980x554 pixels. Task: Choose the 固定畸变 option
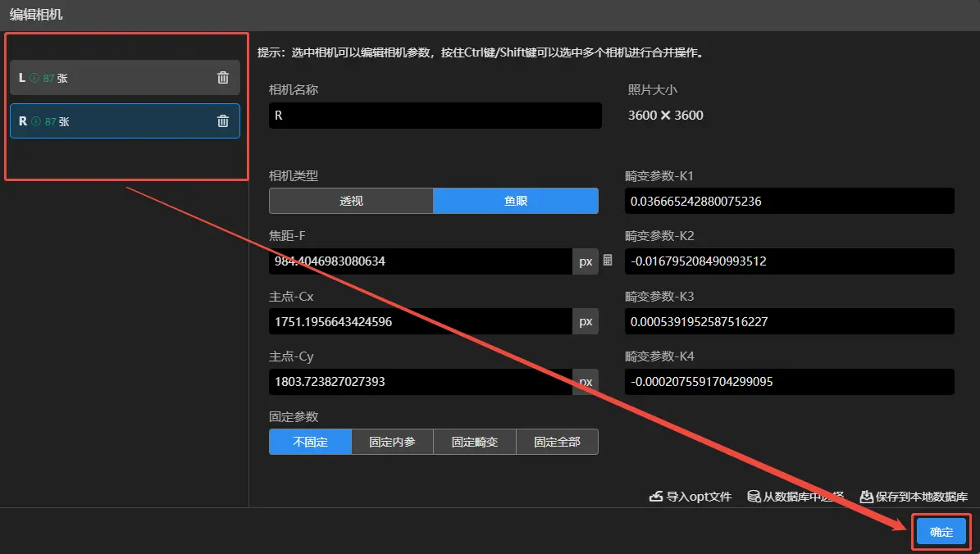tap(475, 442)
